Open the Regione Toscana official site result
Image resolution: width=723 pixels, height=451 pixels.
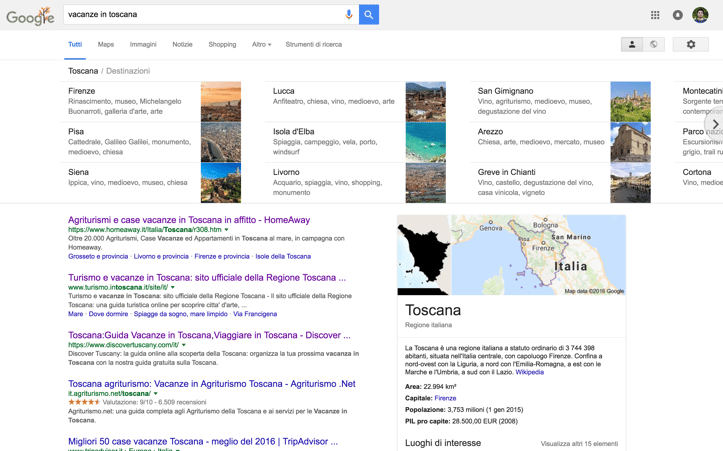[x=207, y=278]
